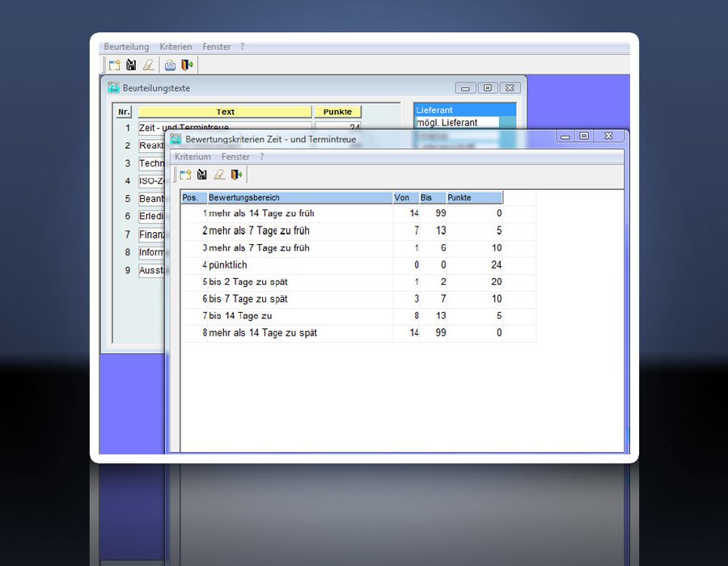Viewport: 728px width, 566px height.
Task: Click the Von column header
Action: click(x=406, y=197)
